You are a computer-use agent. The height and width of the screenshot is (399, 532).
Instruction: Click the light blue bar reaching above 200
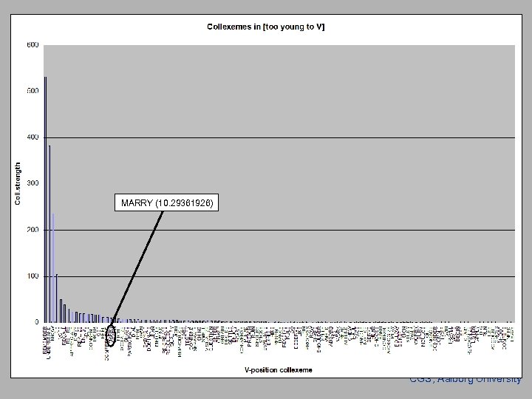[53, 268]
